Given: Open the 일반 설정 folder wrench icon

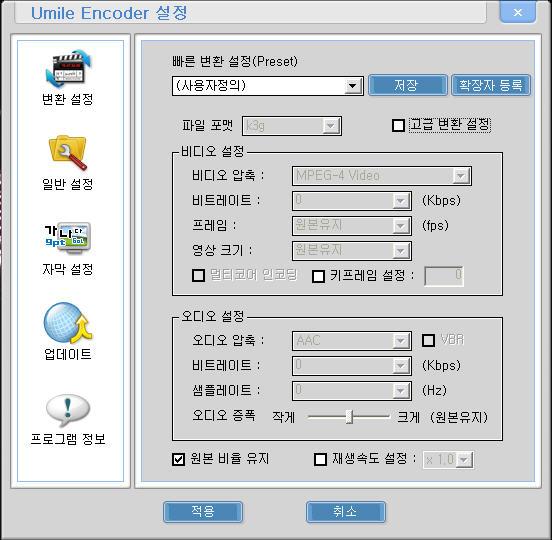Looking at the screenshot, I should 68,153.
